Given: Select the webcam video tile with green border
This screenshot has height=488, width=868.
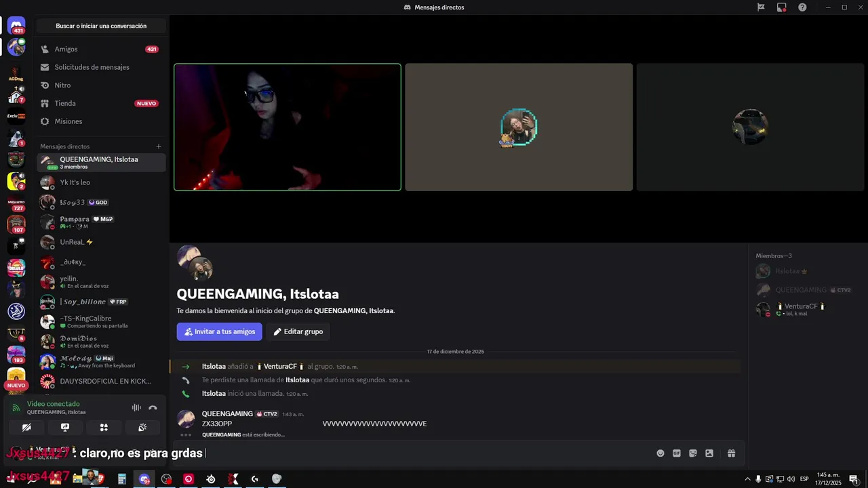Looking at the screenshot, I should [x=288, y=127].
